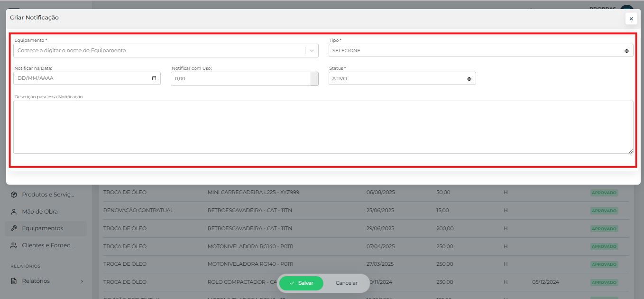The image size is (644, 299).
Task: Click the calendar icon in the date field
Action: click(154, 78)
